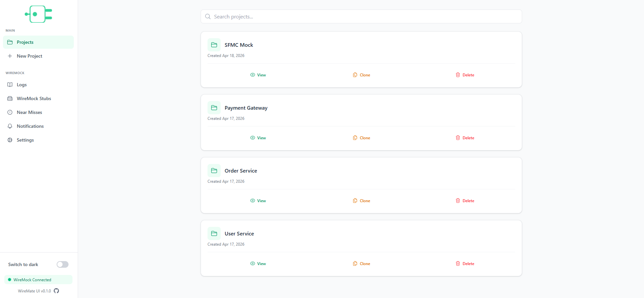Clone the User Service project
Screen dimensions: 644x298
(x=361, y=264)
